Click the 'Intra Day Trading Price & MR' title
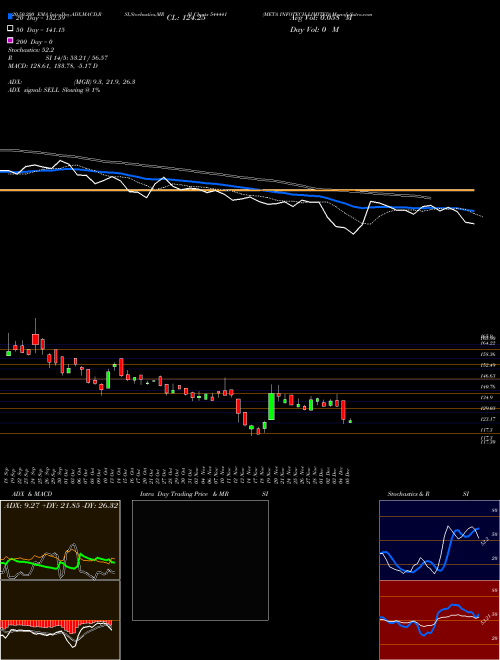The width and height of the screenshot is (500, 660). [x=184, y=494]
